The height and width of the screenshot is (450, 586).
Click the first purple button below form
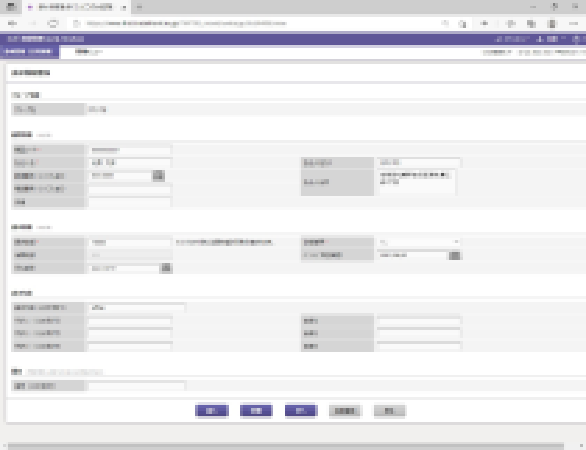pyautogui.click(x=212, y=411)
